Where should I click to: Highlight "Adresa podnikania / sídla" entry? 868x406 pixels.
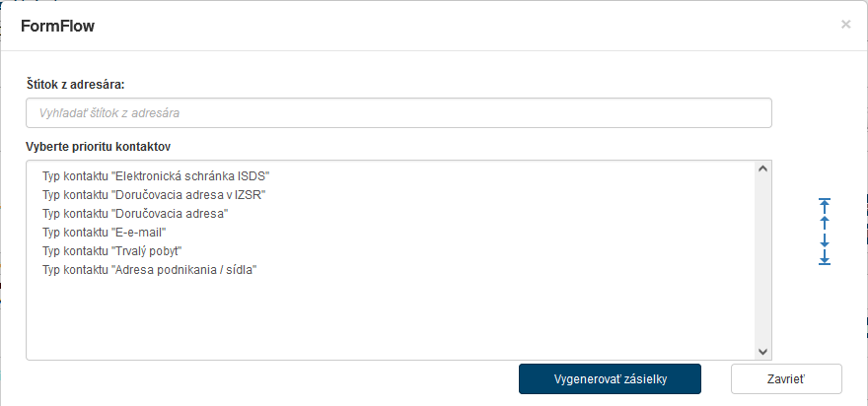tap(150, 269)
